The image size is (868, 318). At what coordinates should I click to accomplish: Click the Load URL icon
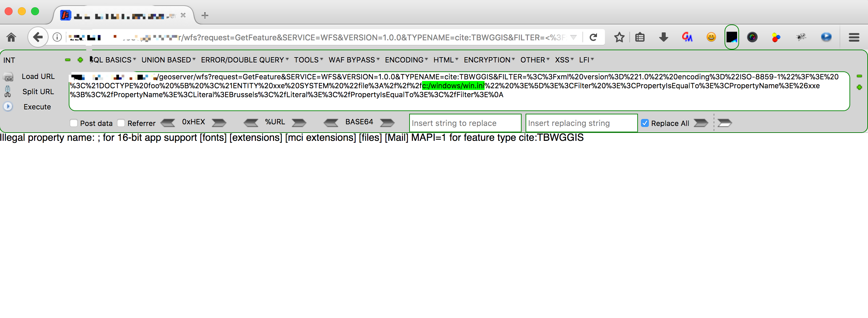click(8, 77)
